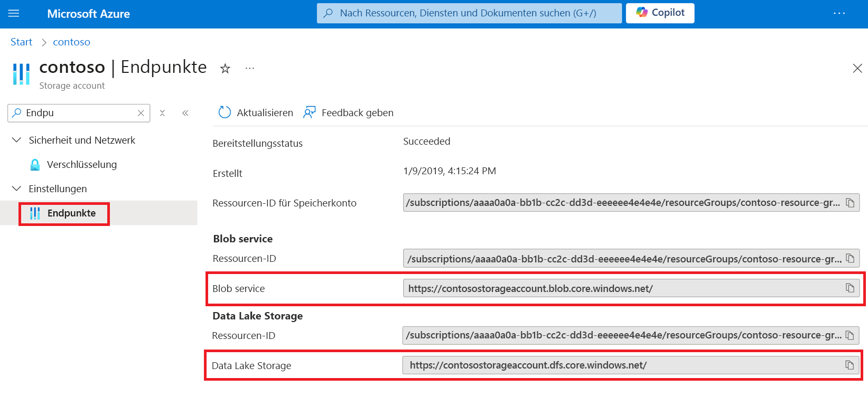Copy the Blob service endpoint URL
This screenshot has width=868, height=396.
pyautogui.click(x=850, y=288)
